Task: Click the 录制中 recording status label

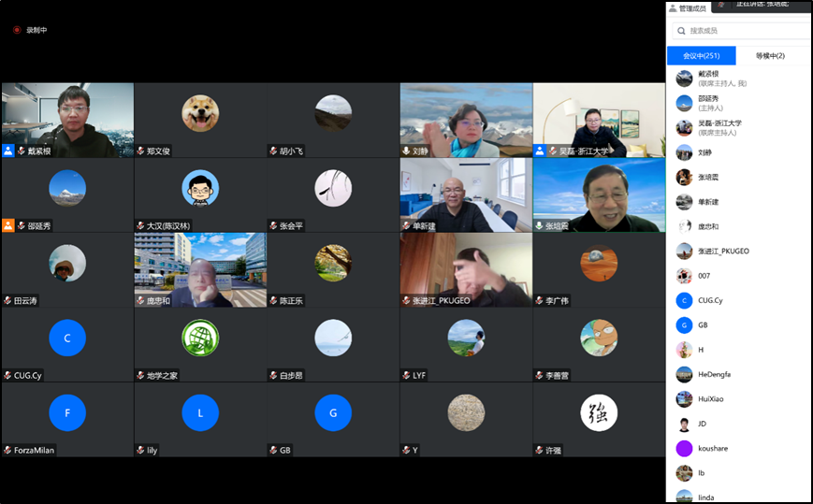Action: tap(36, 30)
